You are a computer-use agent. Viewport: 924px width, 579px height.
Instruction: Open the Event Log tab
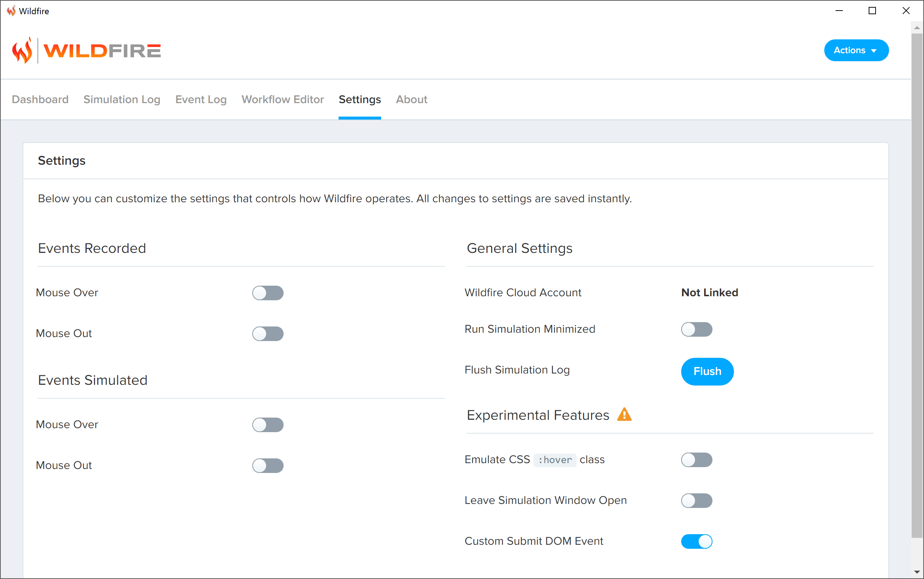point(201,99)
